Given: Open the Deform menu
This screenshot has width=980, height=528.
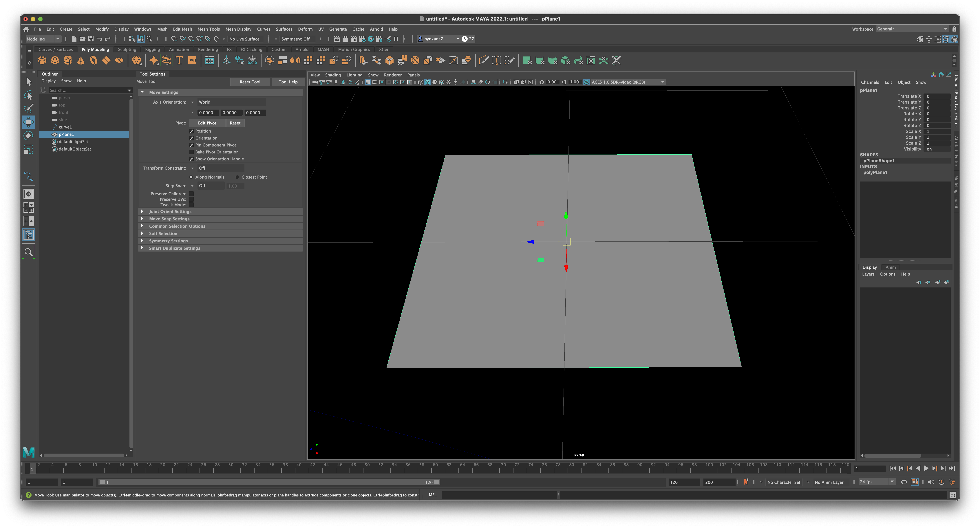Looking at the screenshot, I should tap(305, 29).
